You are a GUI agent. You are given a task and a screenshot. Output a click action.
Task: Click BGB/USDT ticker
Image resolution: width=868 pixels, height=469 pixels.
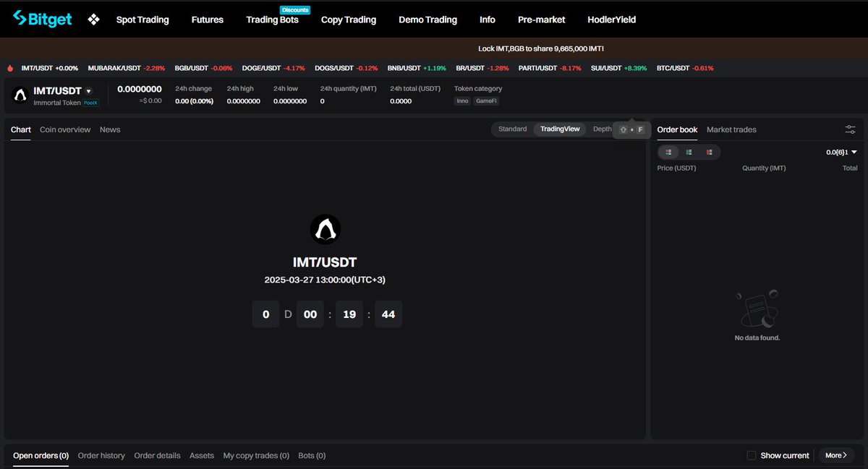pyautogui.click(x=203, y=68)
